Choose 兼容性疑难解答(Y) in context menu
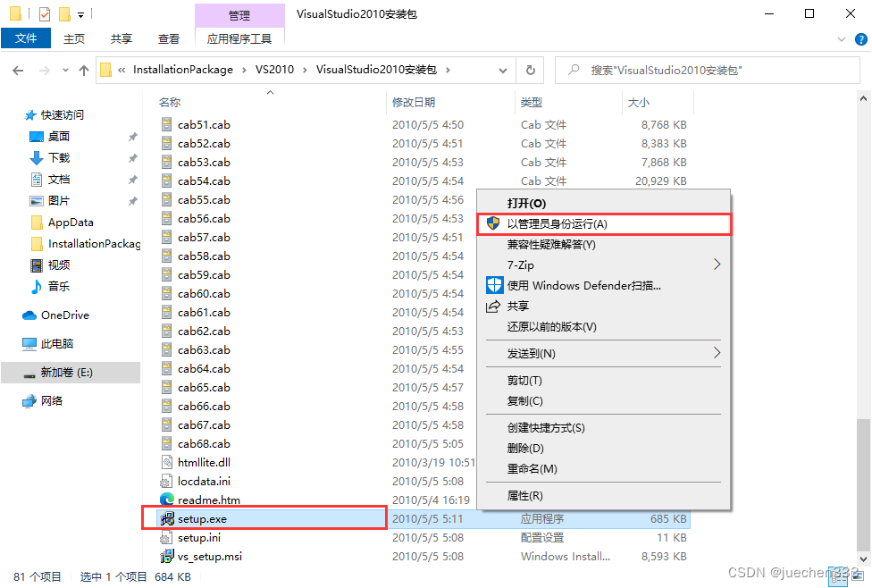The width and height of the screenshot is (872, 588). click(603, 245)
